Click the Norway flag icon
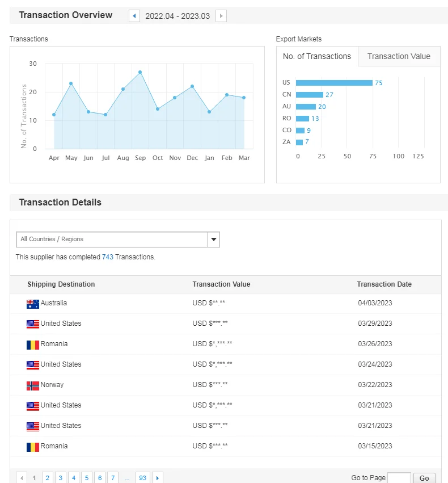 coord(32,385)
